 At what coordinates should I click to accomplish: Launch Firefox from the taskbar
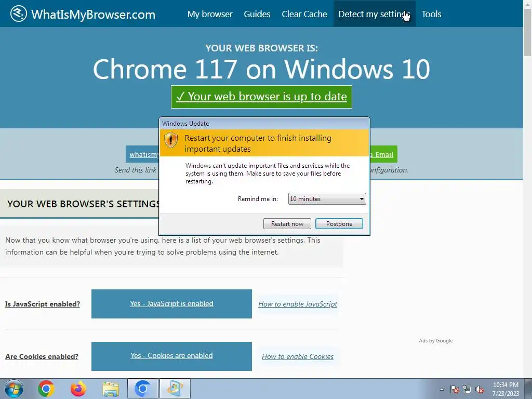pos(78,389)
